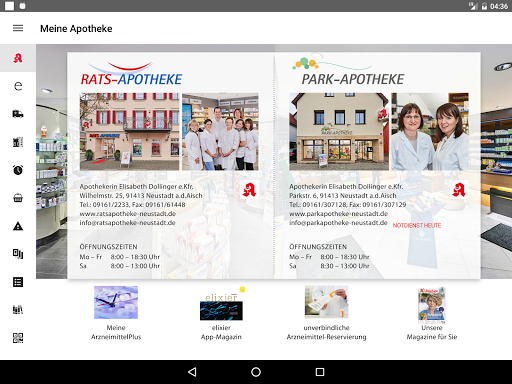This screenshot has width=512, height=384.
Task: Open www.ratsapotheke-neustadt.de link
Action: [x=128, y=214]
